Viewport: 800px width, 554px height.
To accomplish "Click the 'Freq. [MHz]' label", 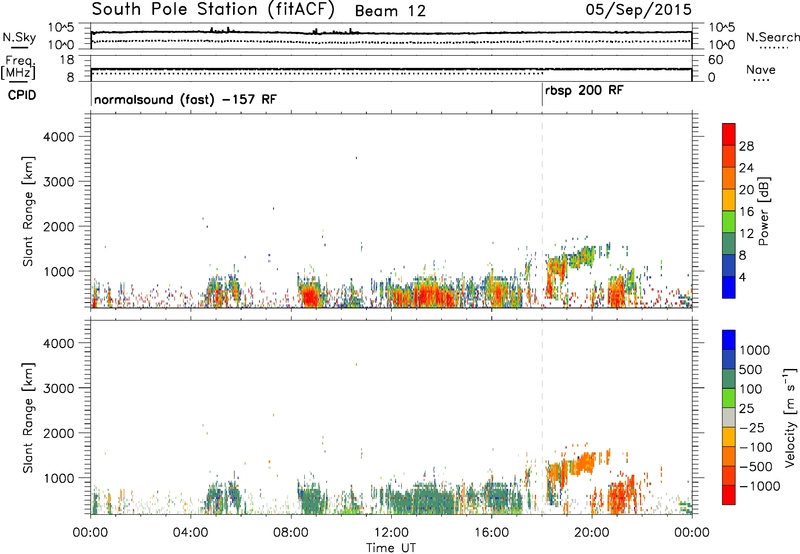I will [18, 68].
